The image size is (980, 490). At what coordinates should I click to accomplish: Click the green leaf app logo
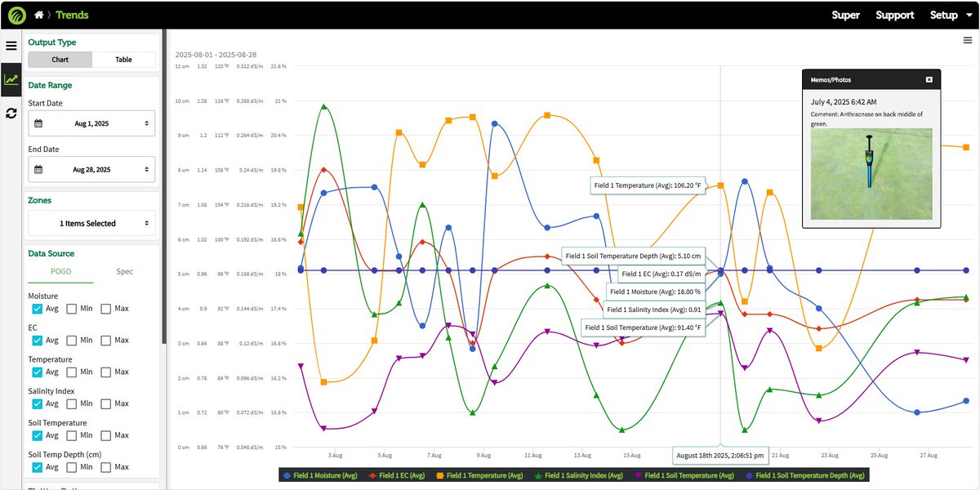point(16,15)
